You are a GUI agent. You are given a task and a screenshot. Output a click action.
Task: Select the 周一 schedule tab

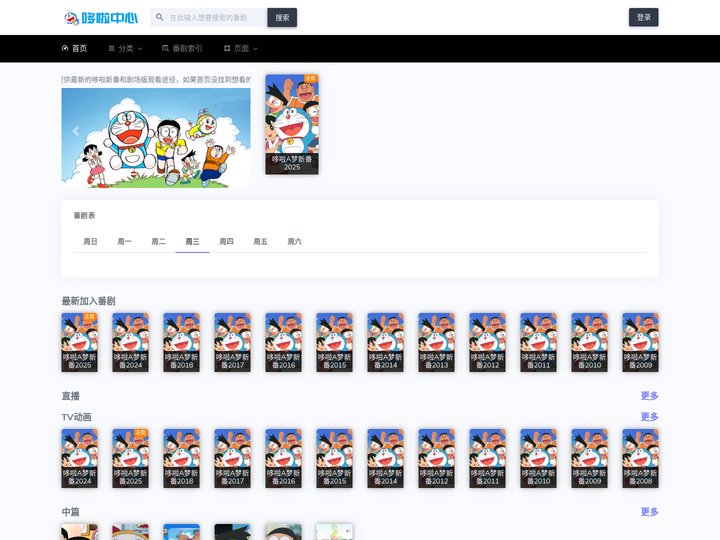click(x=124, y=242)
